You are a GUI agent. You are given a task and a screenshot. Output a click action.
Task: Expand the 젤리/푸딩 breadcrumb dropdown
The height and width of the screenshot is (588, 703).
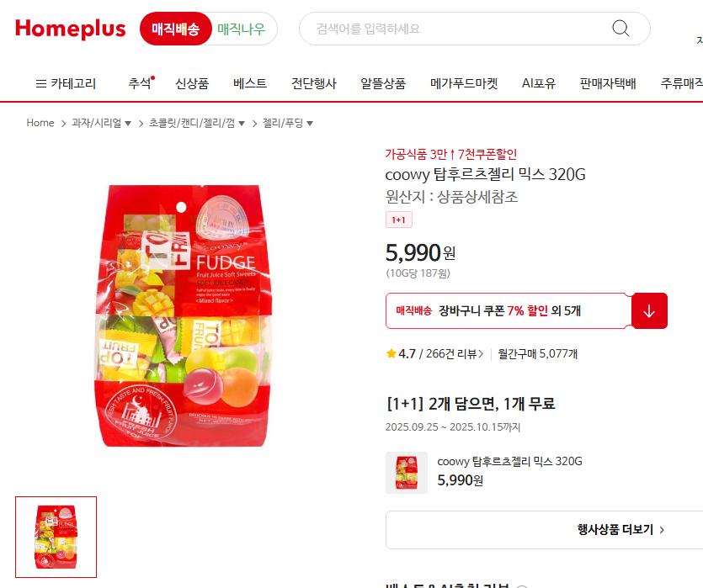[309, 123]
